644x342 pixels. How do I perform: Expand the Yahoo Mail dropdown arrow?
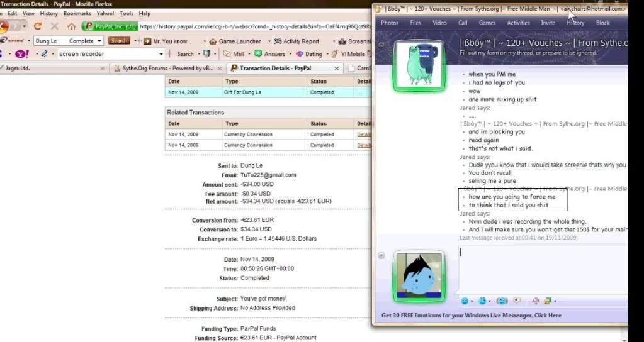(x=249, y=54)
